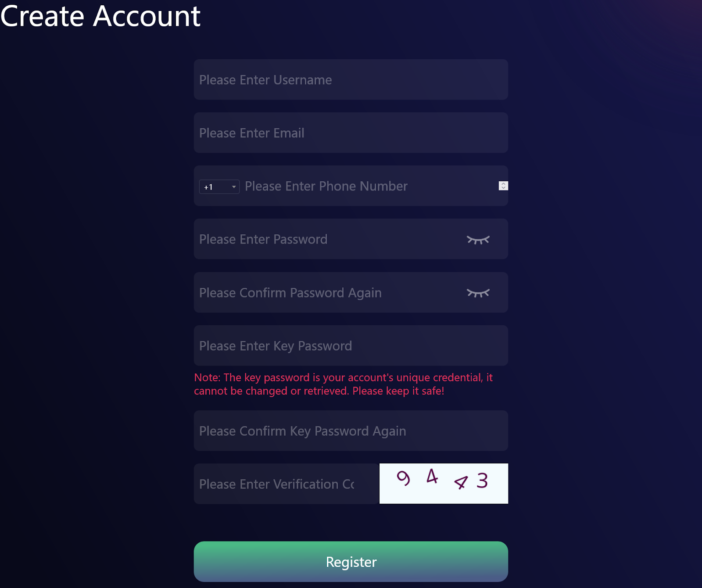Click the Please Enter Verification Code field

[286, 484]
